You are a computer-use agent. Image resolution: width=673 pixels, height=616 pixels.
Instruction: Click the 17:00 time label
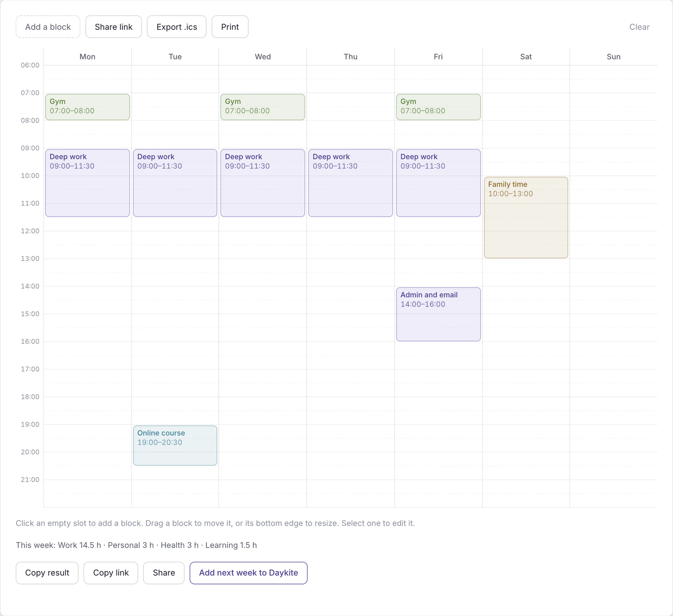[x=30, y=369]
